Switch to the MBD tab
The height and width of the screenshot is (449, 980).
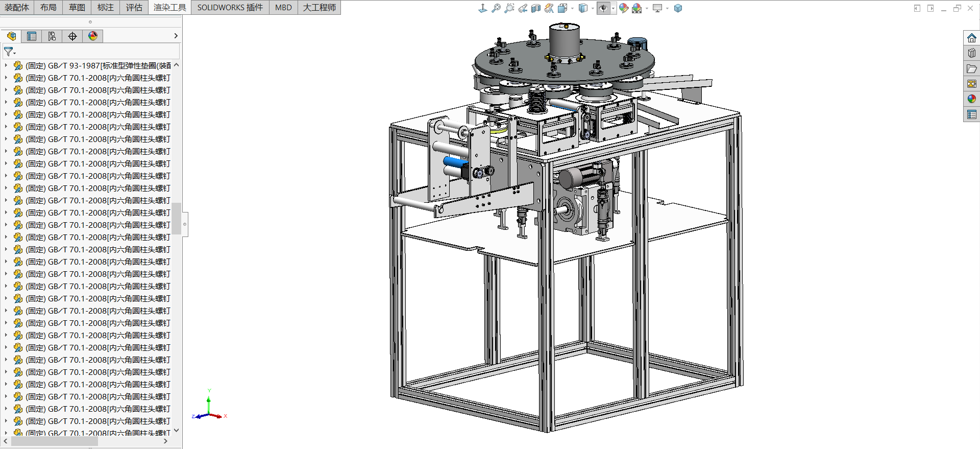pos(283,7)
